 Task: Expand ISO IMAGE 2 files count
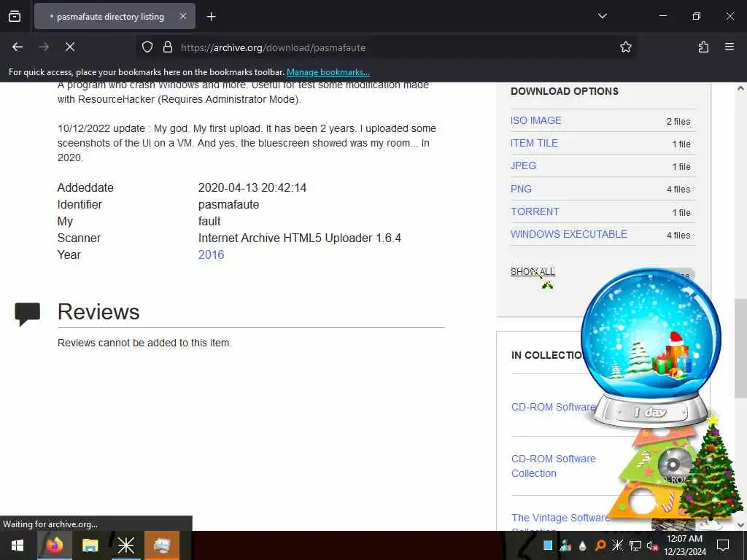click(x=678, y=122)
